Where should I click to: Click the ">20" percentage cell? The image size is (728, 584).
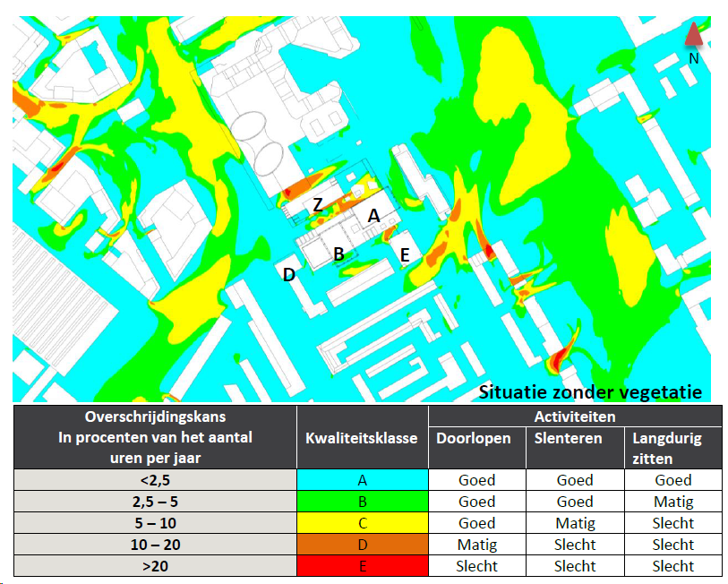(x=155, y=566)
